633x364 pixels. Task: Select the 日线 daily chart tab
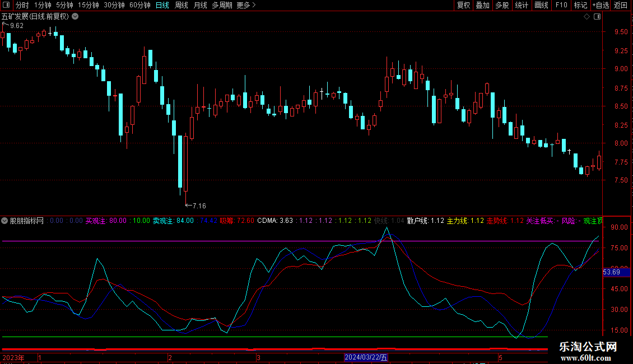point(162,5)
